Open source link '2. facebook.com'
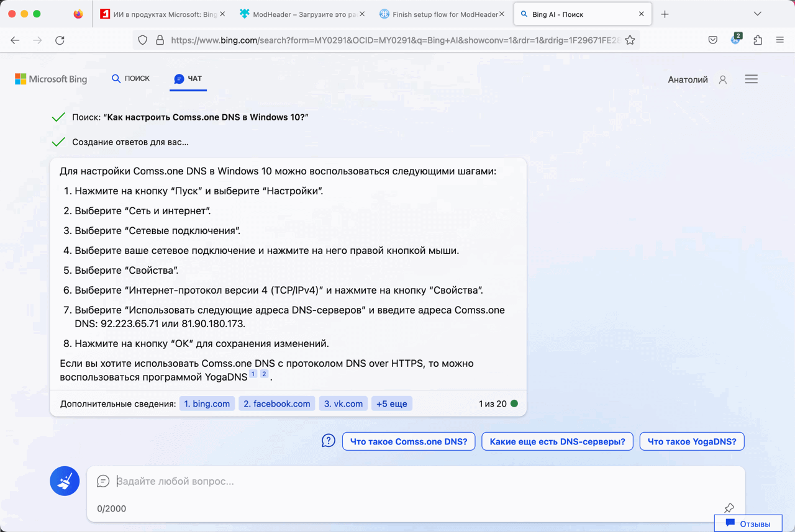795x532 pixels. click(277, 404)
